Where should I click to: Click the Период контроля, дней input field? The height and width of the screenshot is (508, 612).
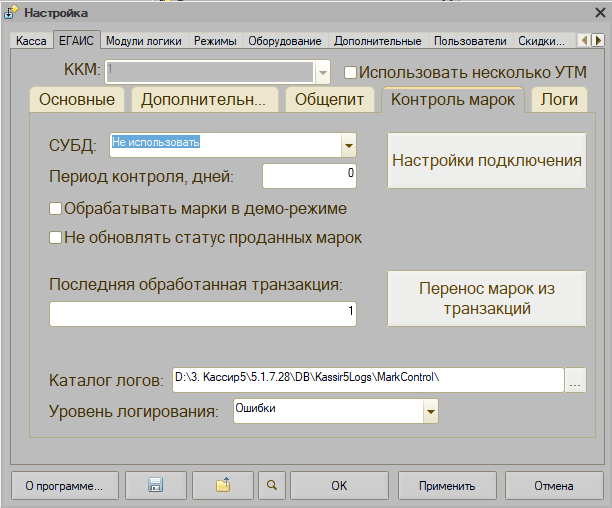[x=309, y=176]
